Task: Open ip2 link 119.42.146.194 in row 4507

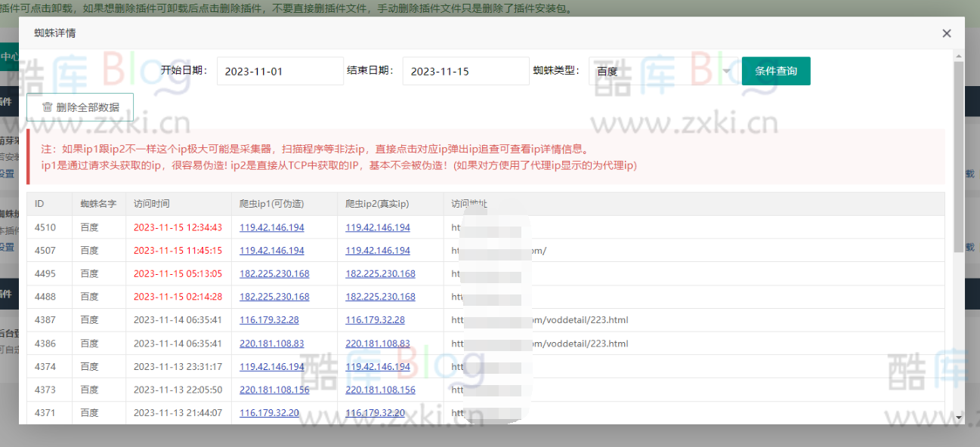Action: pos(378,251)
